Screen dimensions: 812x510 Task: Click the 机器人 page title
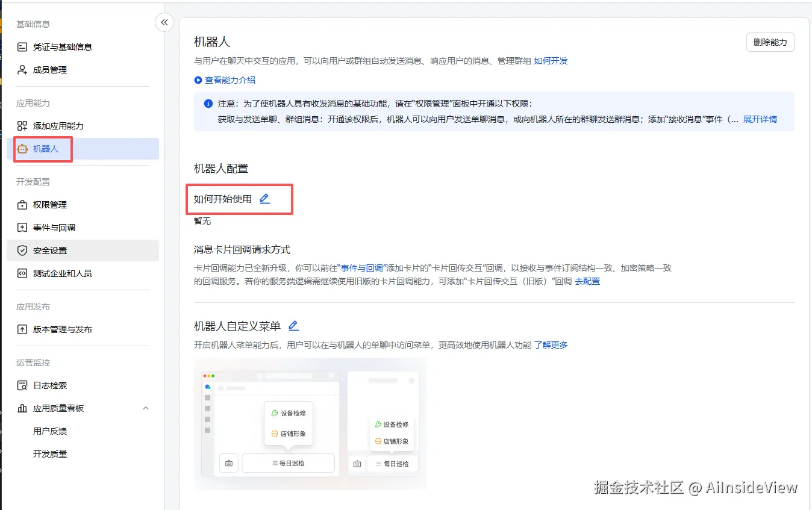212,42
